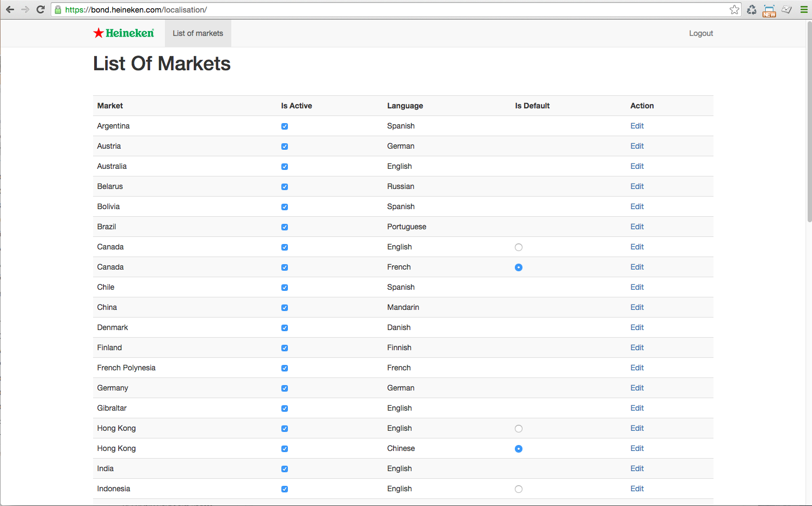
Task: Select the French Polynesia market name
Action: 126,368
